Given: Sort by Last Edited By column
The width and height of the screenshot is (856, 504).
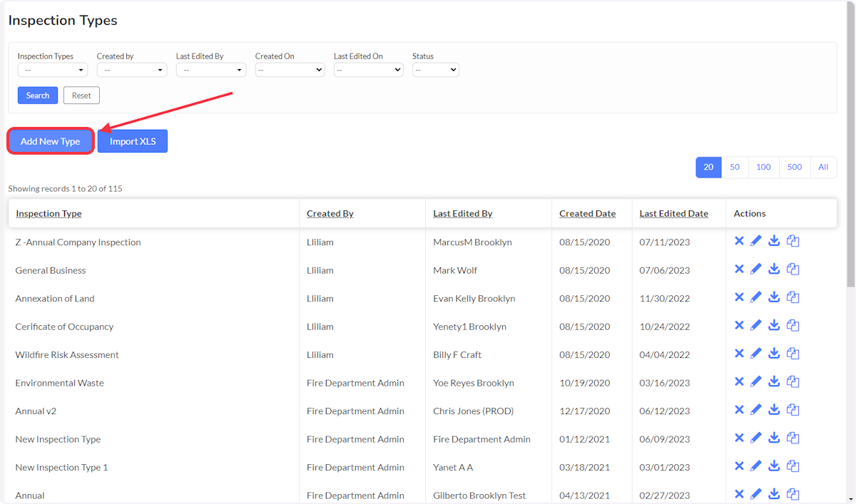Looking at the screenshot, I should click(x=463, y=213).
